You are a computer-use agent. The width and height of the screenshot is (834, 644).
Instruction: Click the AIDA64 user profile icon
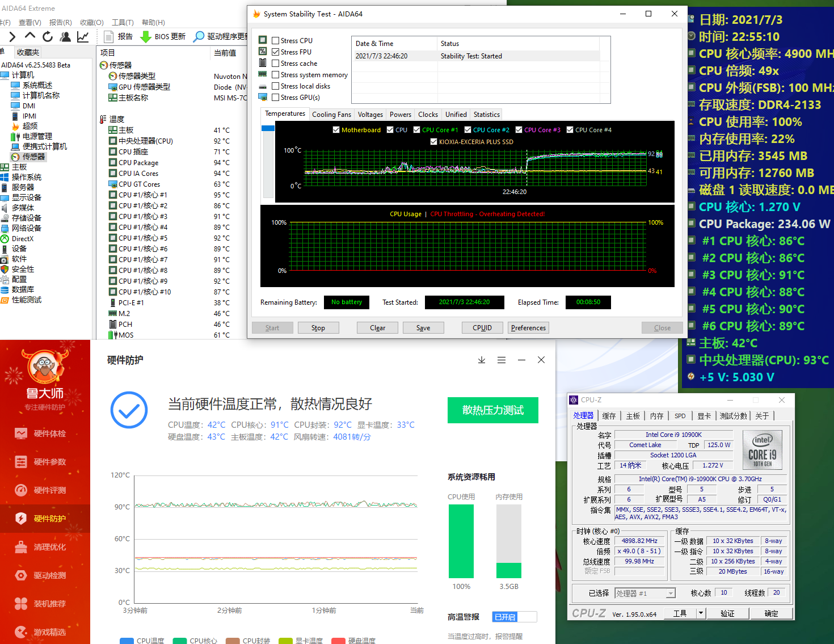(x=66, y=37)
